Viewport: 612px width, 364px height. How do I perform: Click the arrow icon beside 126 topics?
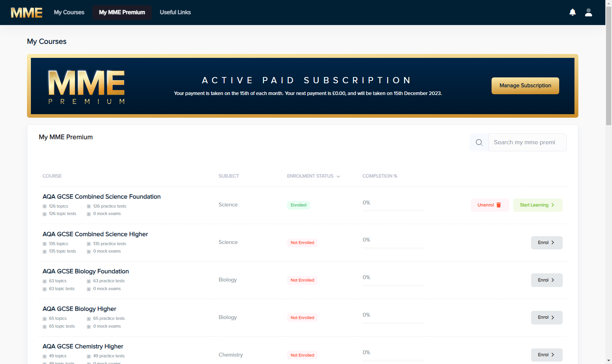pyautogui.click(x=45, y=206)
